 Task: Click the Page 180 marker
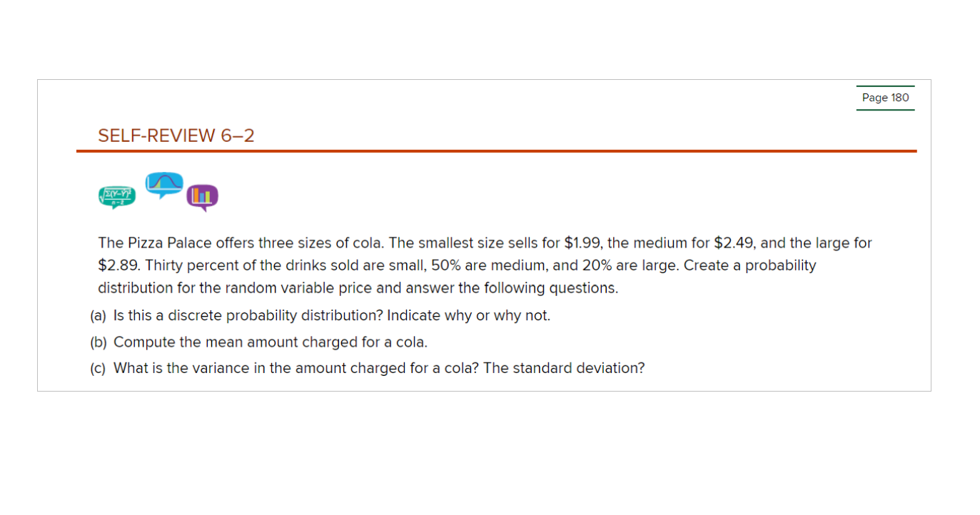885,98
